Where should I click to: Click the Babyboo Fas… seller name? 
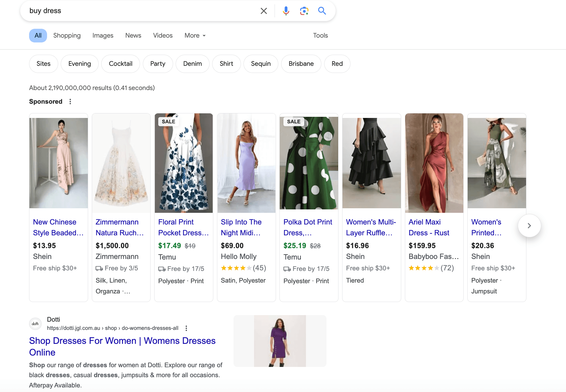(x=434, y=256)
